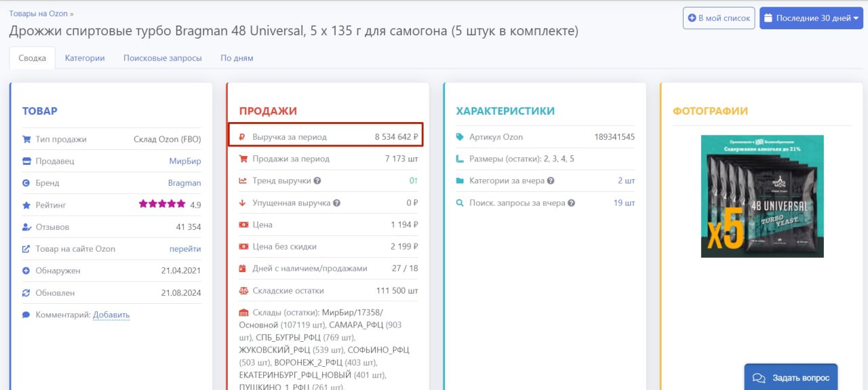
Task: Click the help icon next to 'Упущенная выручка'
Action: 337,203
